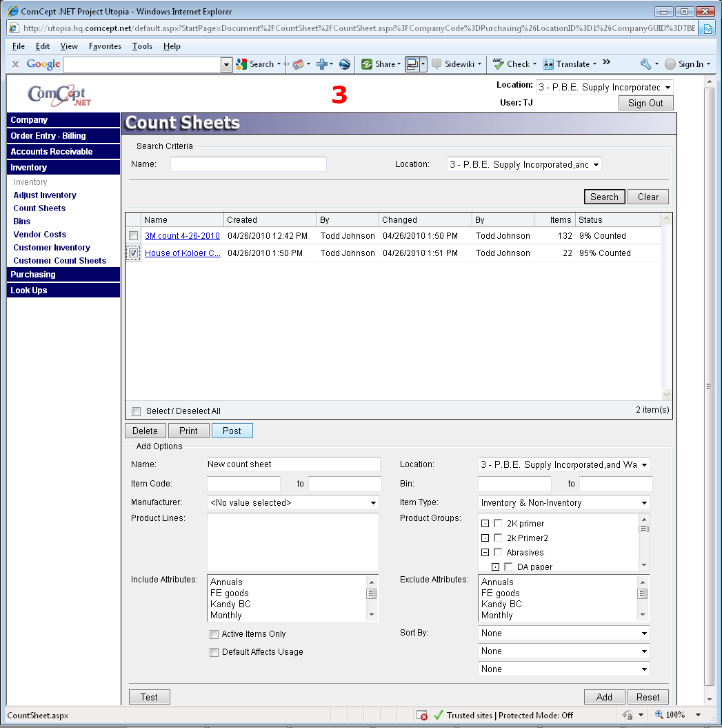Check the 3M count 4-26-2010 row checkbox
Image resolution: width=722 pixels, height=728 pixels.
tap(134, 236)
